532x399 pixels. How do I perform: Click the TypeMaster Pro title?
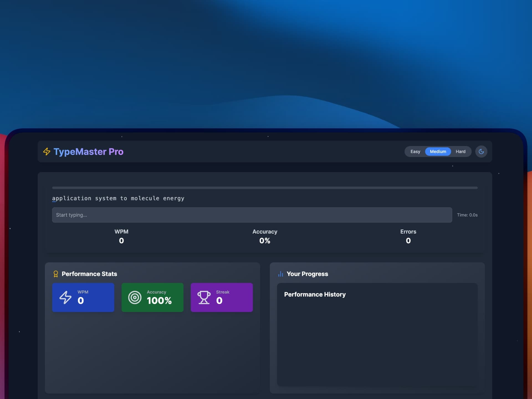88,152
